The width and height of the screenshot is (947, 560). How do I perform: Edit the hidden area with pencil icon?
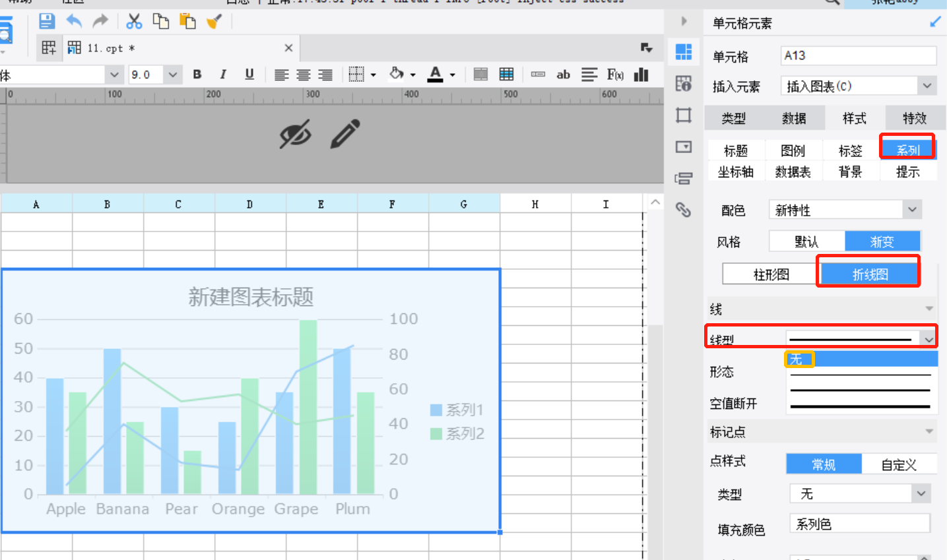pyautogui.click(x=345, y=134)
